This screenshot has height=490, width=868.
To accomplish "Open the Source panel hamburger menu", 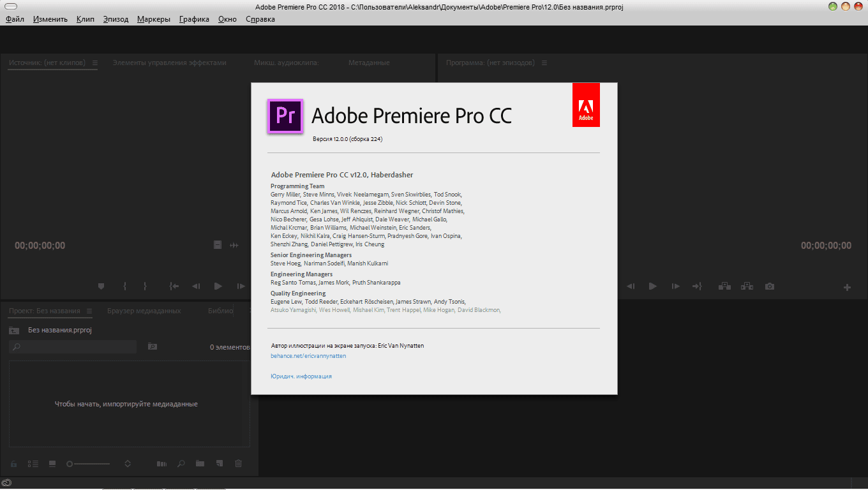I will 95,63.
